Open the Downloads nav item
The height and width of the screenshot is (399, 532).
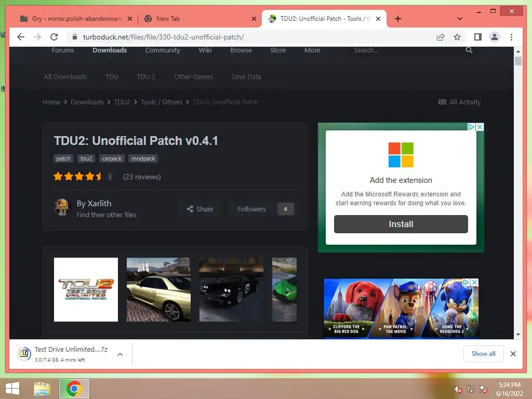[110, 50]
